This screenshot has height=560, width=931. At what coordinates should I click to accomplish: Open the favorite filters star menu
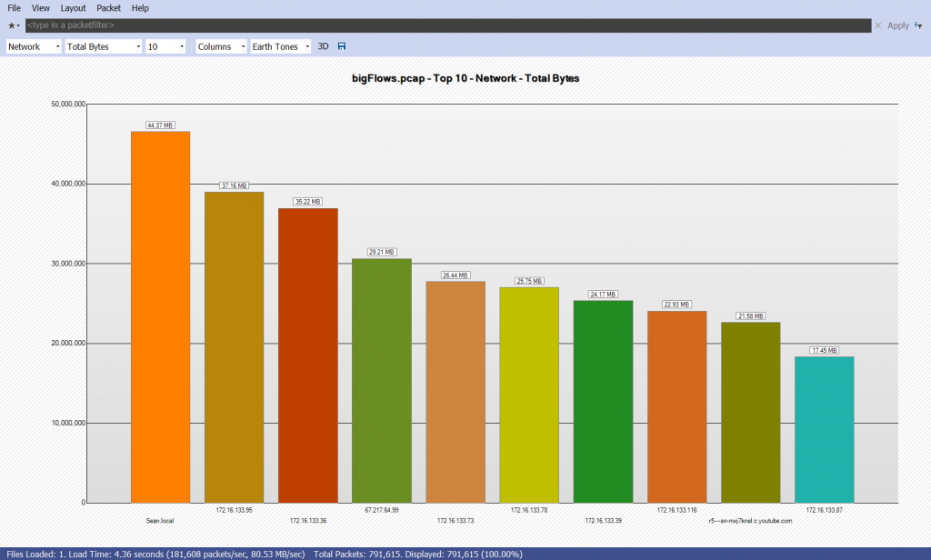[x=14, y=25]
